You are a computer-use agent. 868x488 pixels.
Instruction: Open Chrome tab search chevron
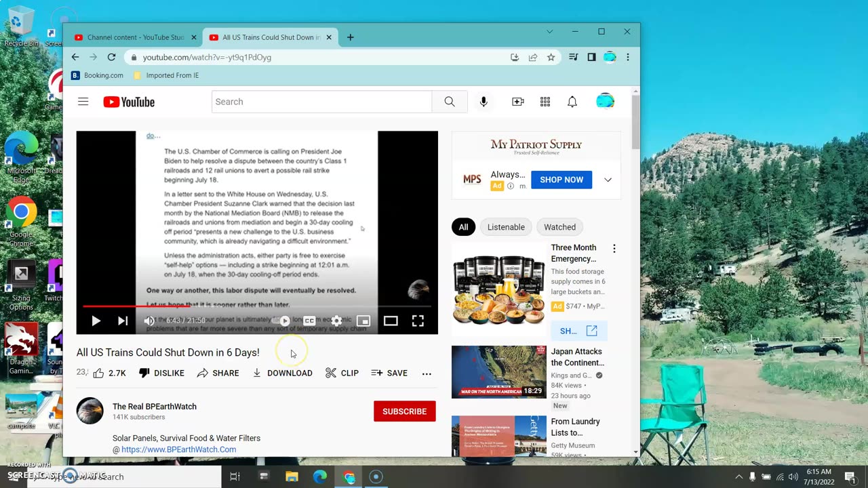coord(550,32)
